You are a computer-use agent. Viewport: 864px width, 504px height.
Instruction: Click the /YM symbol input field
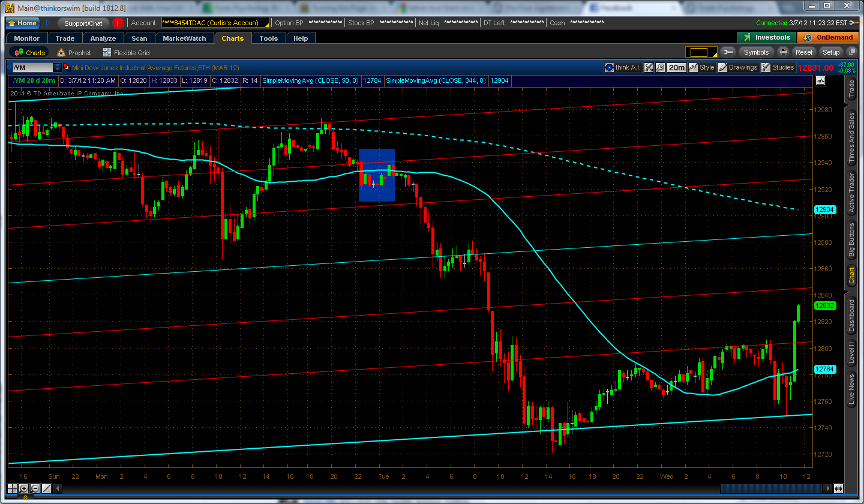(x=32, y=68)
